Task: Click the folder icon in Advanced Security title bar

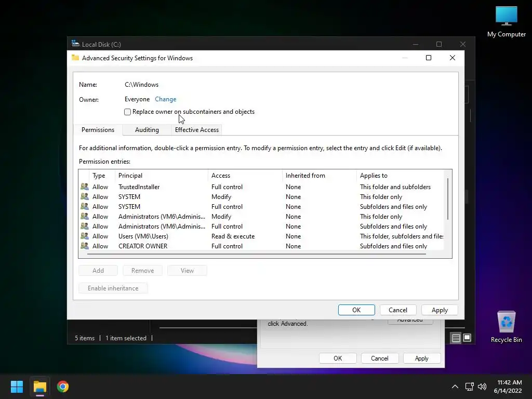Action: coord(75,58)
